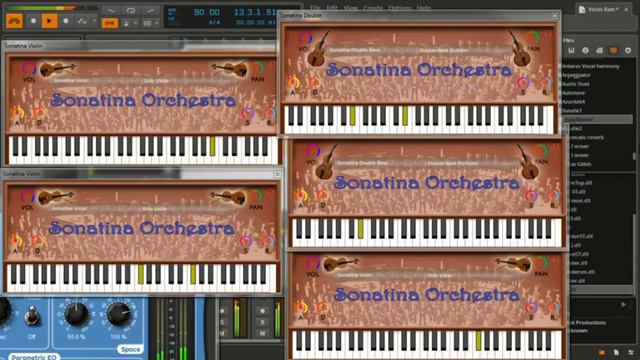Click the 4/4 time signature display
The image size is (640, 360).
point(214,22)
